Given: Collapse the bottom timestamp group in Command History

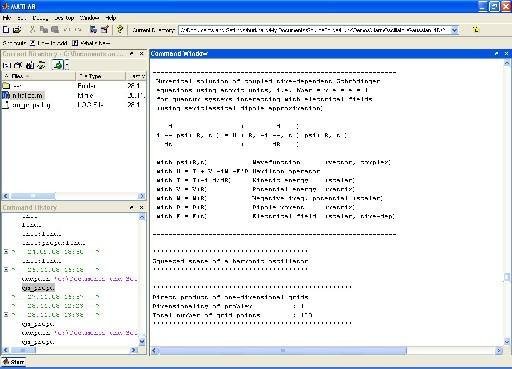Looking at the screenshot, I should (x=6, y=314).
